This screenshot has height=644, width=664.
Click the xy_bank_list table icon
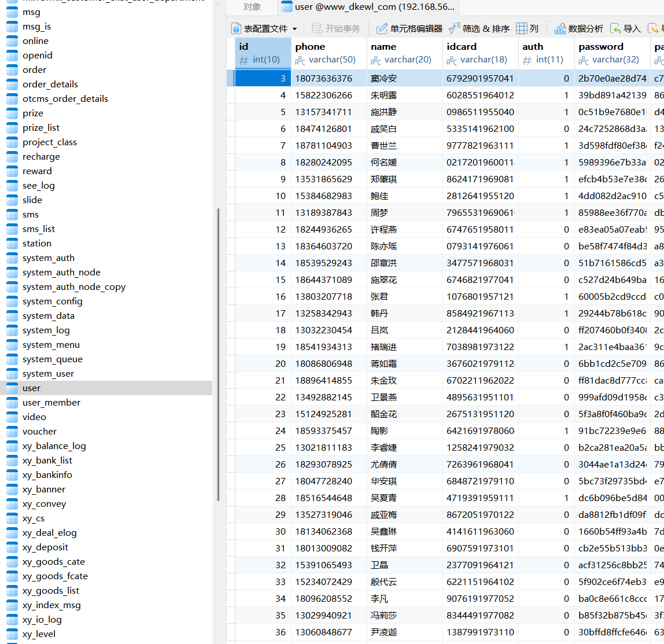point(12,460)
